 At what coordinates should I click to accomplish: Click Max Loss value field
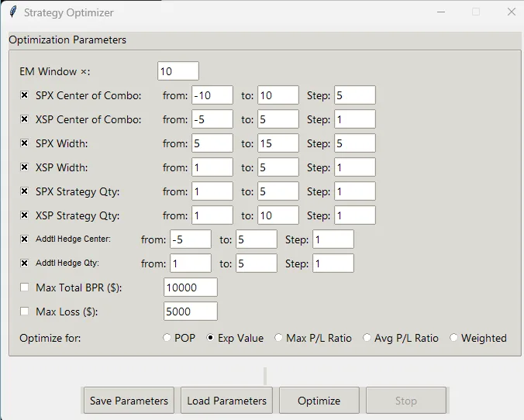point(191,312)
